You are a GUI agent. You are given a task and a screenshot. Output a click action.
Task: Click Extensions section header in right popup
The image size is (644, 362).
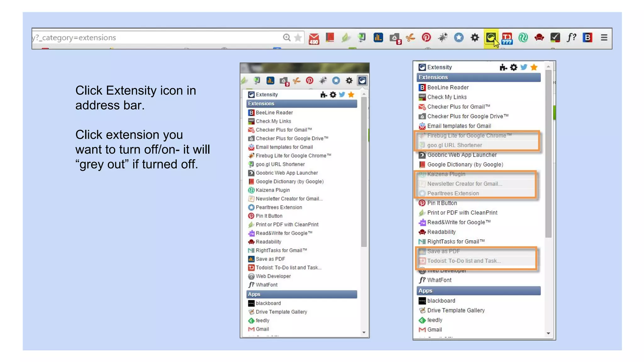(479, 77)
